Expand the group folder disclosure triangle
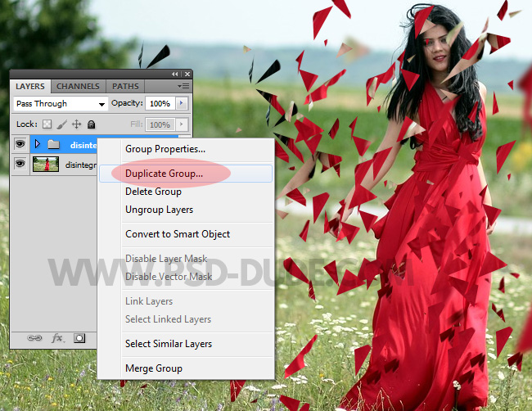 [38, 144]
